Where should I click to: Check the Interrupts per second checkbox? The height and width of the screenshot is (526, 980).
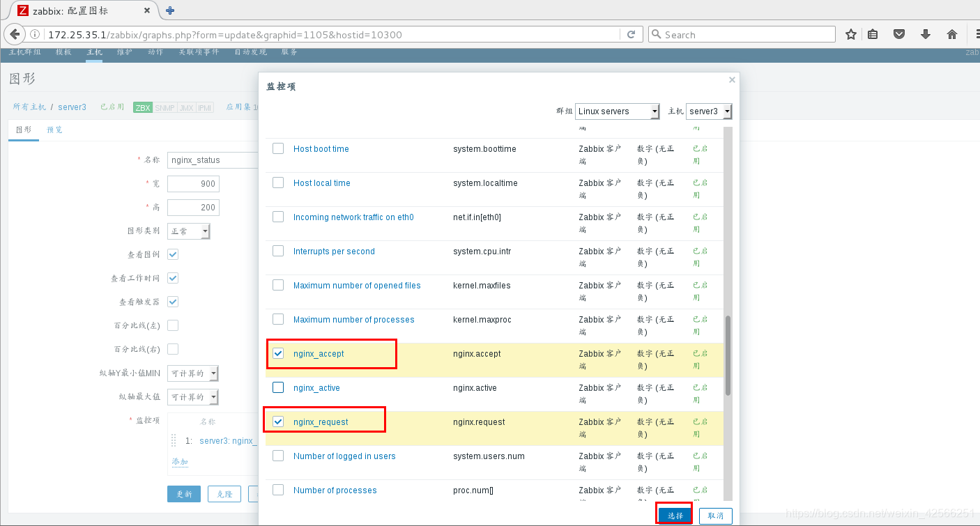click(278, 251)
